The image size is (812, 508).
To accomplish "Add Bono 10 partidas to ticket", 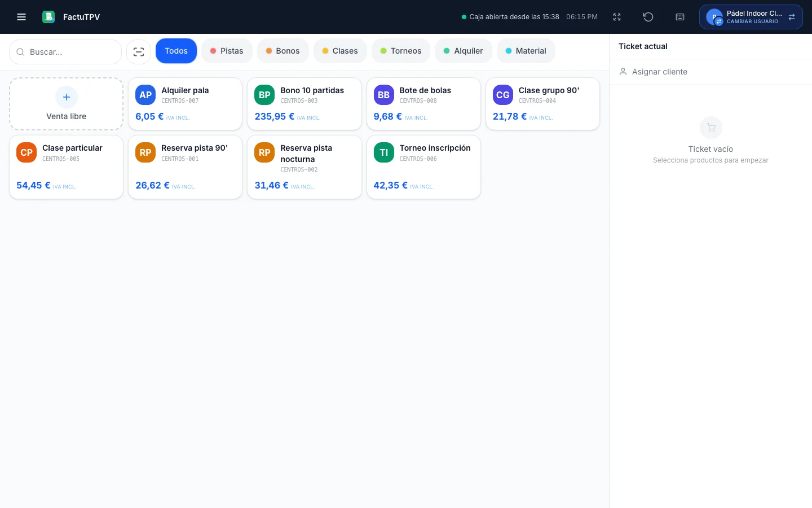I will [x=304, y=104].
